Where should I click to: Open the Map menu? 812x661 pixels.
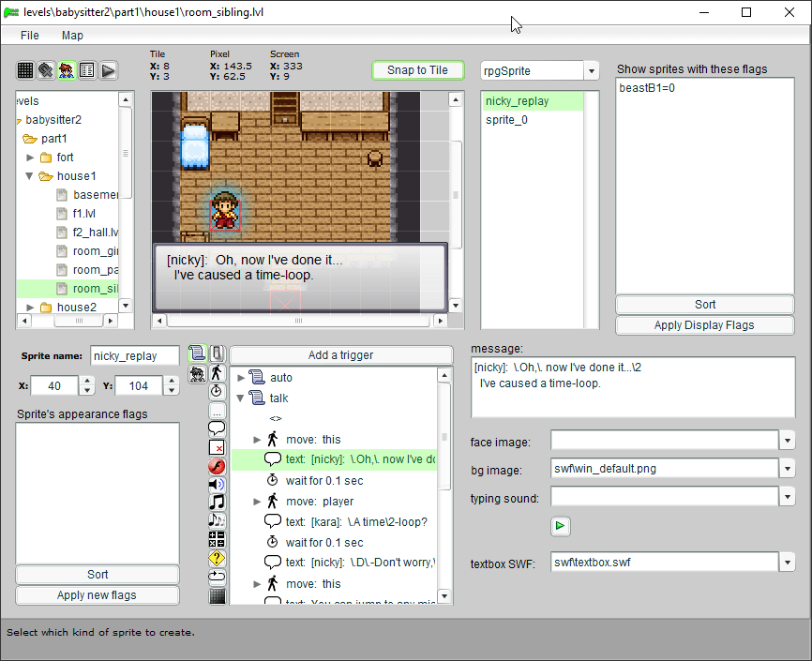[72, 36]
